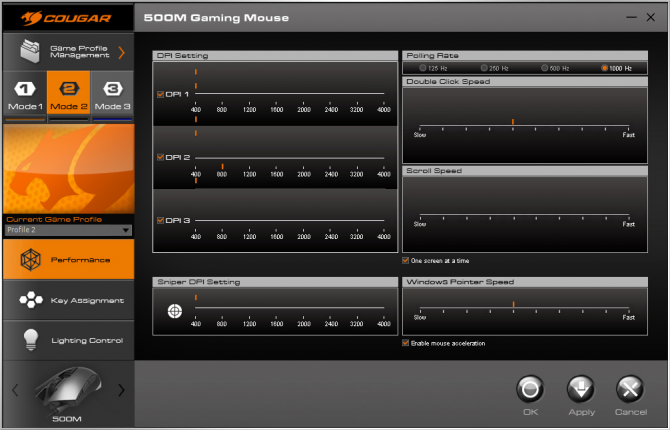Click the Cougar logo
670x430 pixels.
pyautogui.click(x=66, y=18)
